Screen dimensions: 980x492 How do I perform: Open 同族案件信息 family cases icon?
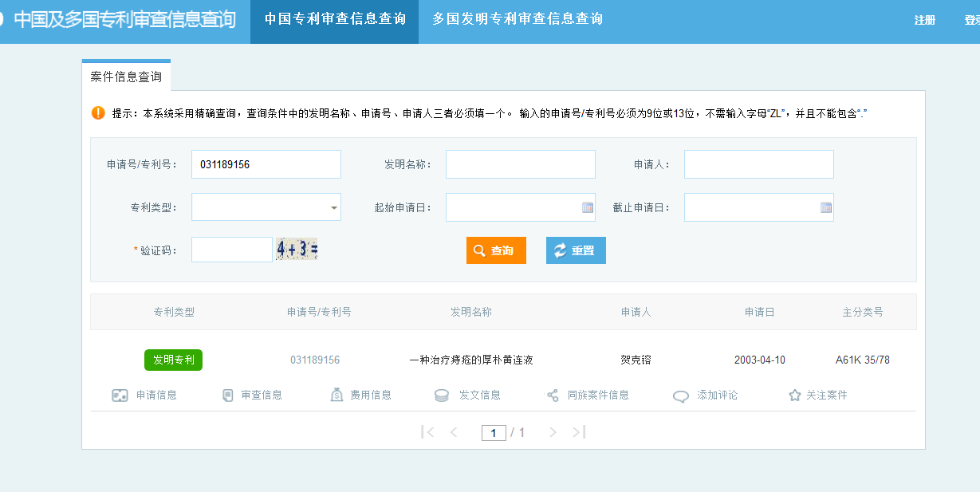click(x=552, y=396)
